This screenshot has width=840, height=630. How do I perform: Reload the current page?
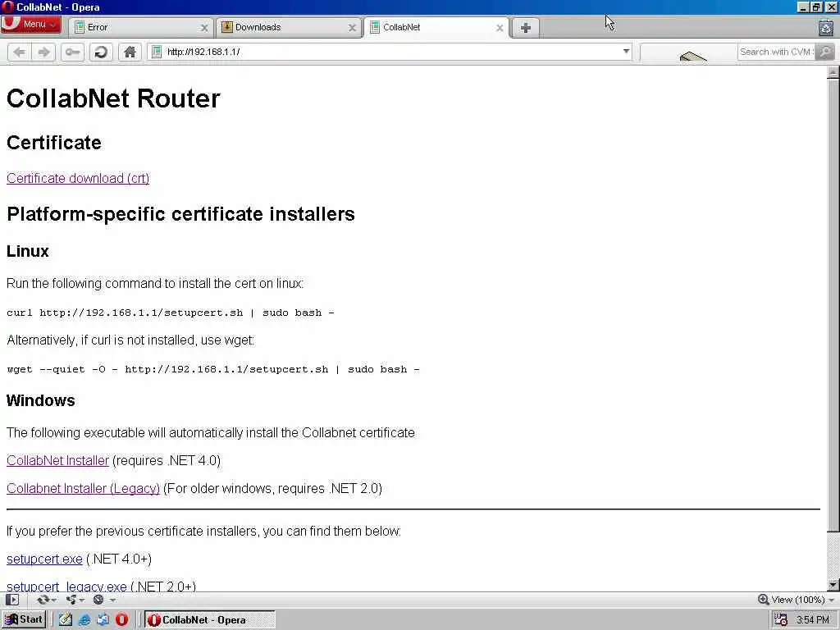tap(101, 52)
